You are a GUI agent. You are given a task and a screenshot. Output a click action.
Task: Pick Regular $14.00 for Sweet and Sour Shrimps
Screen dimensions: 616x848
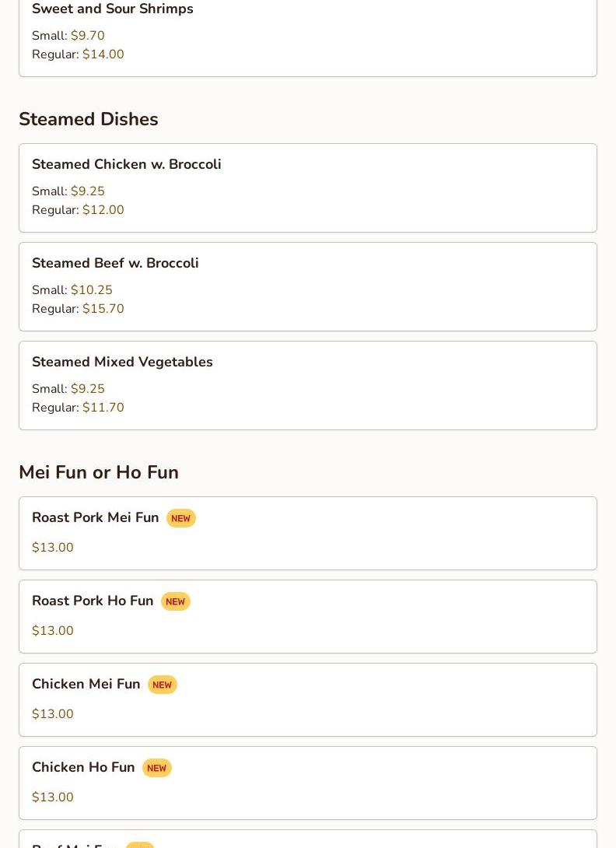[78, 54]
